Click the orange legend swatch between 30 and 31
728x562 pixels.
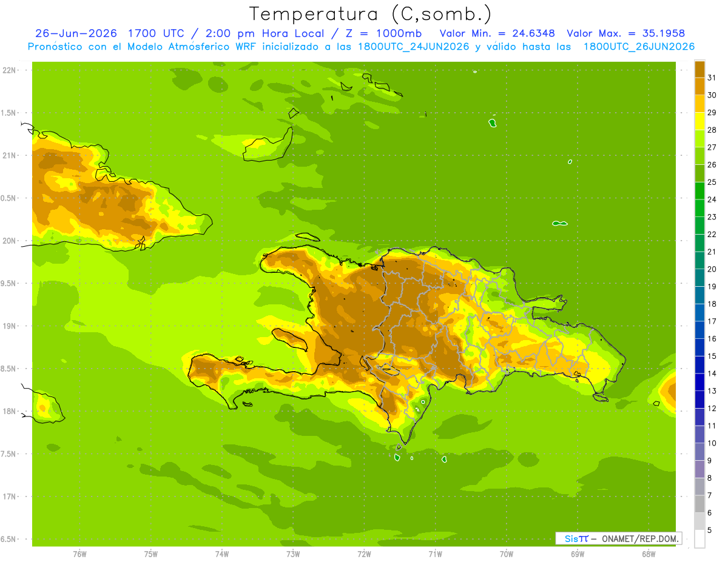pyautogui.click(x=699, y=86)
